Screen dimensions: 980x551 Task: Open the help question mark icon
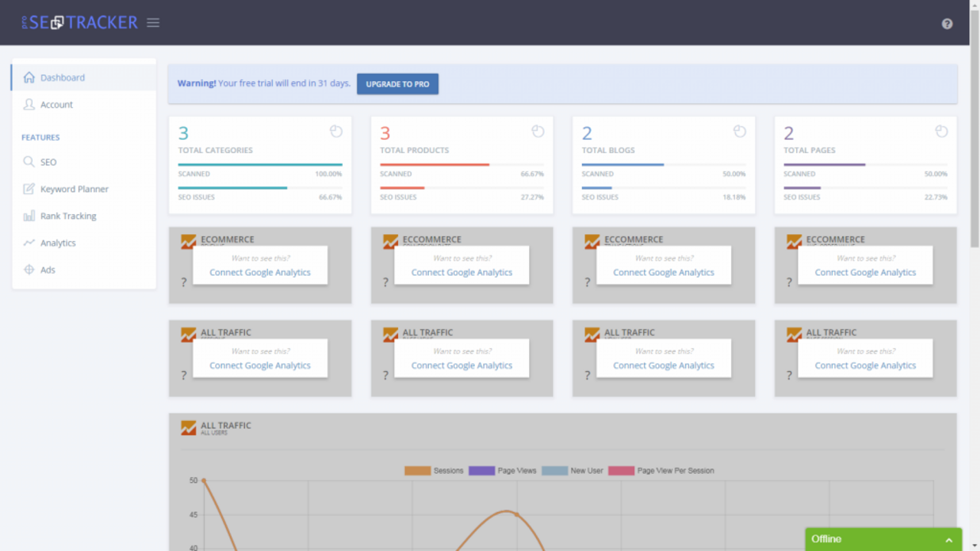[x=947, y=24]
